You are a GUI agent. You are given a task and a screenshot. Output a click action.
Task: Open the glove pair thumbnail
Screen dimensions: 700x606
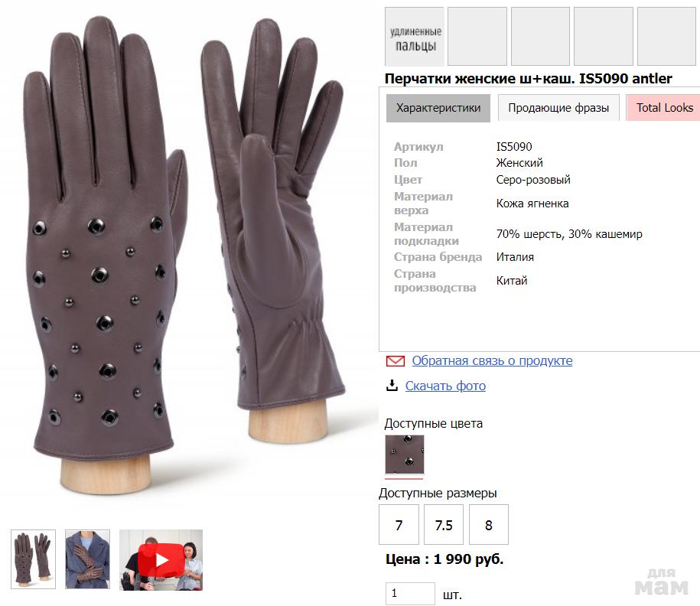pyautogui.click(x=33, y=559)
